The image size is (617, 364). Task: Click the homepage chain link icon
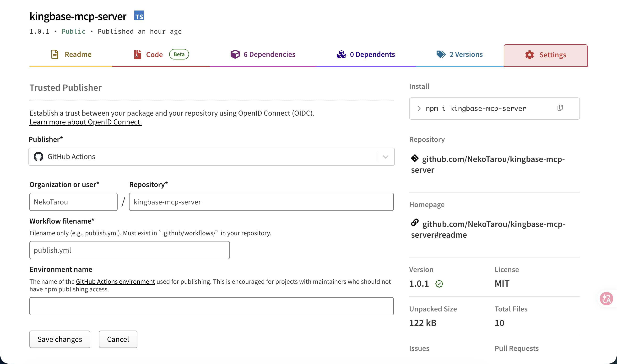pos(415,223)
